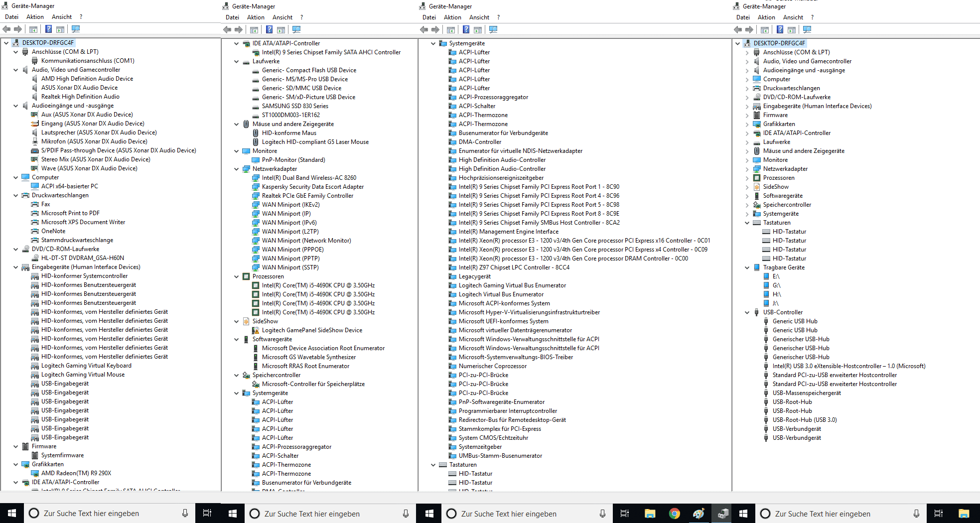This screenshot has width=980, height=523.
Task: Click the Fax printer icon
Action: (x=35, y=204)
